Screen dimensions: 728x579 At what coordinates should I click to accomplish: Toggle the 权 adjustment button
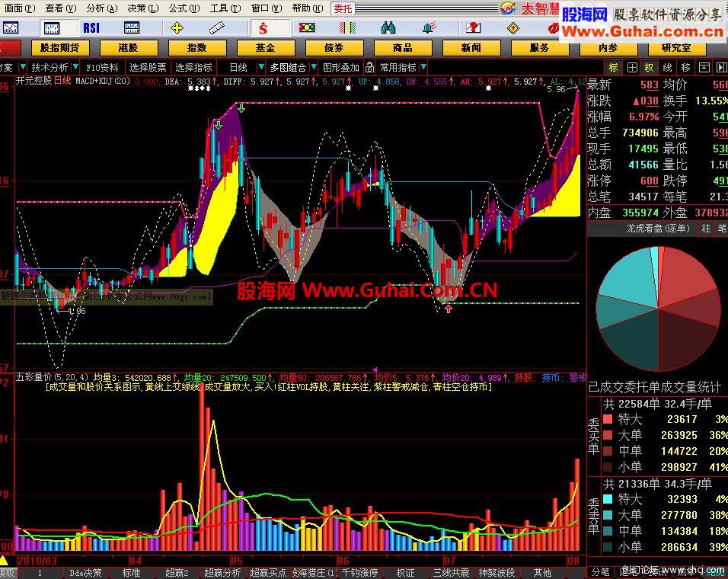650,67
